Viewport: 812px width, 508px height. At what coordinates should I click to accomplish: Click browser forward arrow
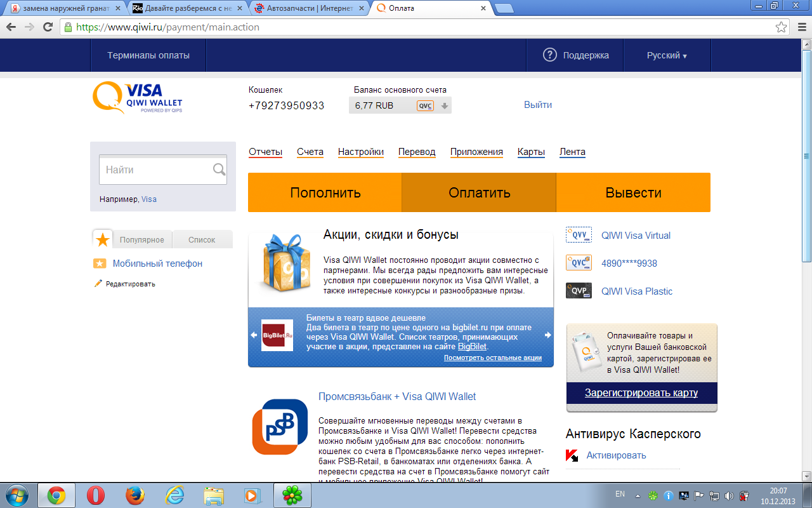pyautogui.click(x=29, y=27)
